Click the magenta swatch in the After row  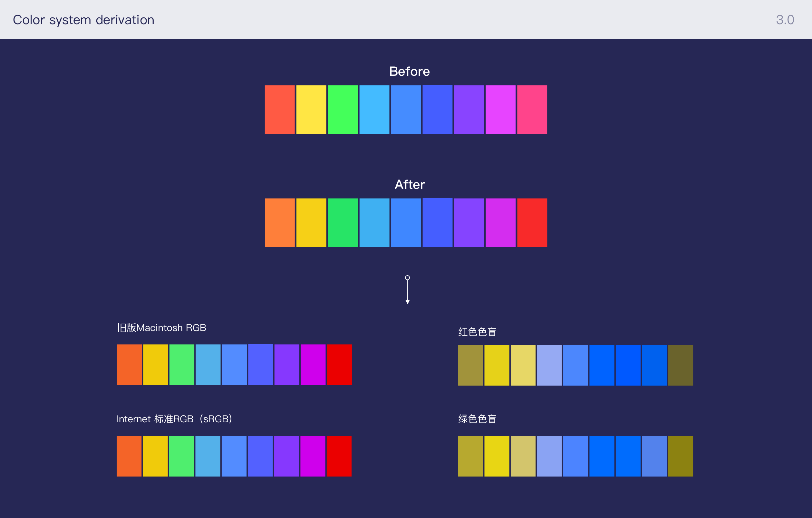tap(500, 223)
